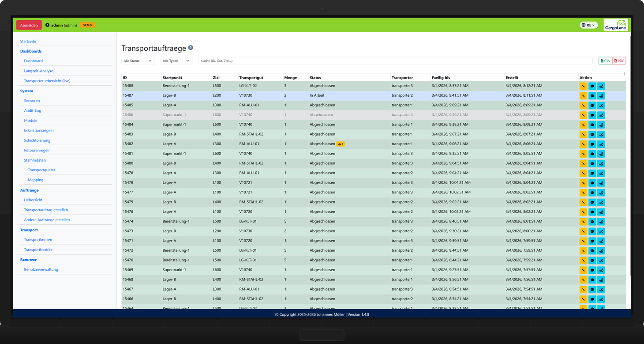
Task: Open the Transportauftrag erstellen link
Action: [46, 210]
